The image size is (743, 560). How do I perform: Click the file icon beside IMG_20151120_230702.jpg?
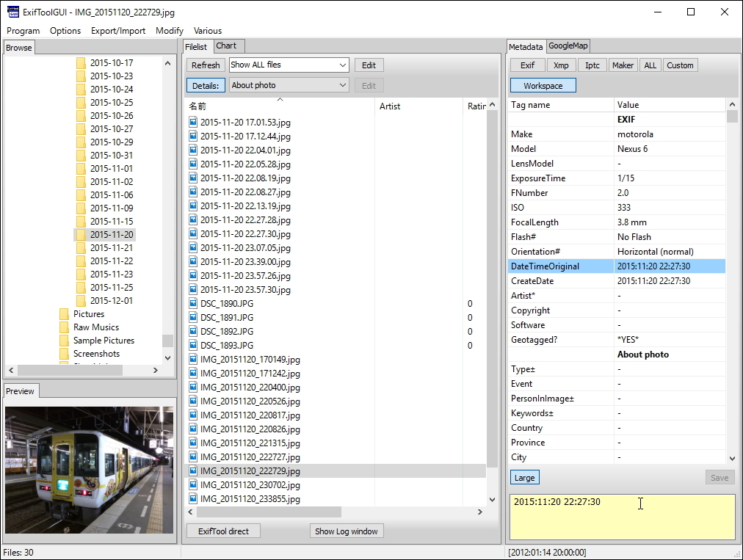point(193,485)
